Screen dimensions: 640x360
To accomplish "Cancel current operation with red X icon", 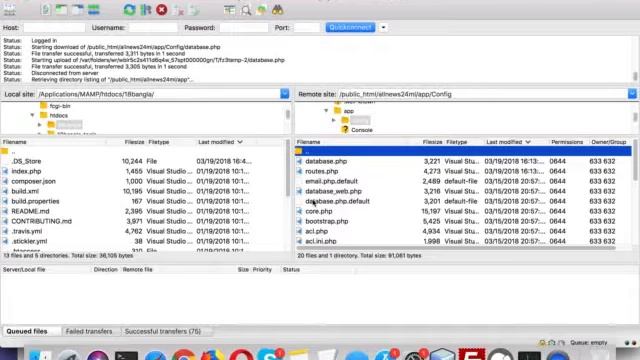I will point(162,10).
